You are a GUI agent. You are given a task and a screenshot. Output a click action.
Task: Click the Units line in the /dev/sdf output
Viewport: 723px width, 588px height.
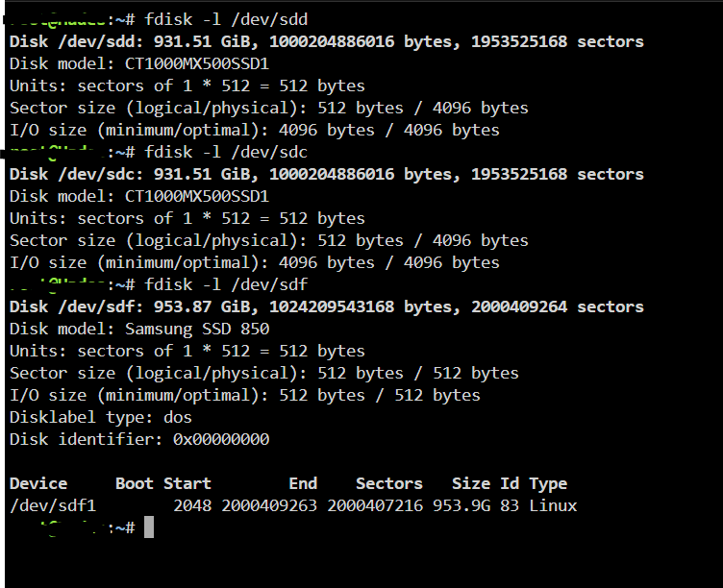point(187,351)
